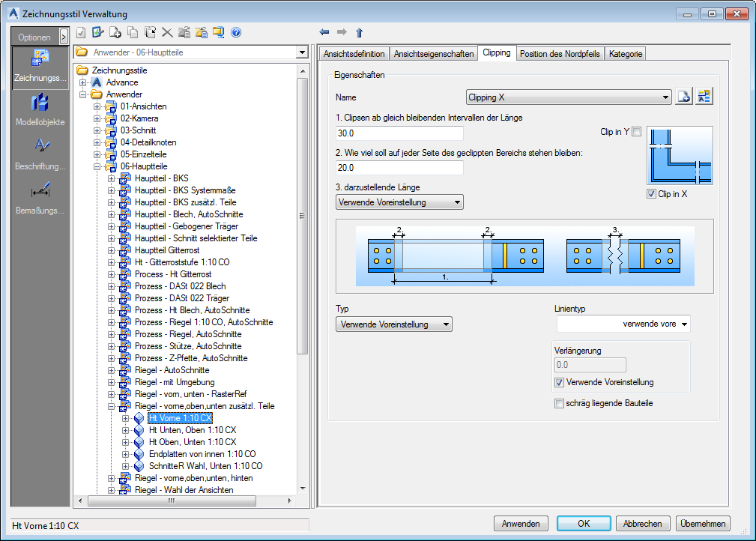Open the Linientyp dropdown
Viewport: 756px width, 541px height.
pyautogui.click(x=623, y=324)
